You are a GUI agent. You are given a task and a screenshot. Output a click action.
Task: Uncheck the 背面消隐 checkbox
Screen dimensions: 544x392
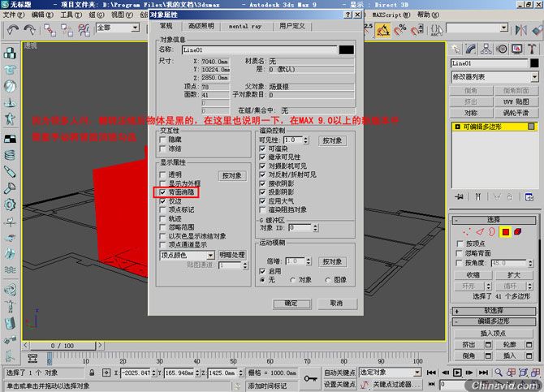point(162,192)
